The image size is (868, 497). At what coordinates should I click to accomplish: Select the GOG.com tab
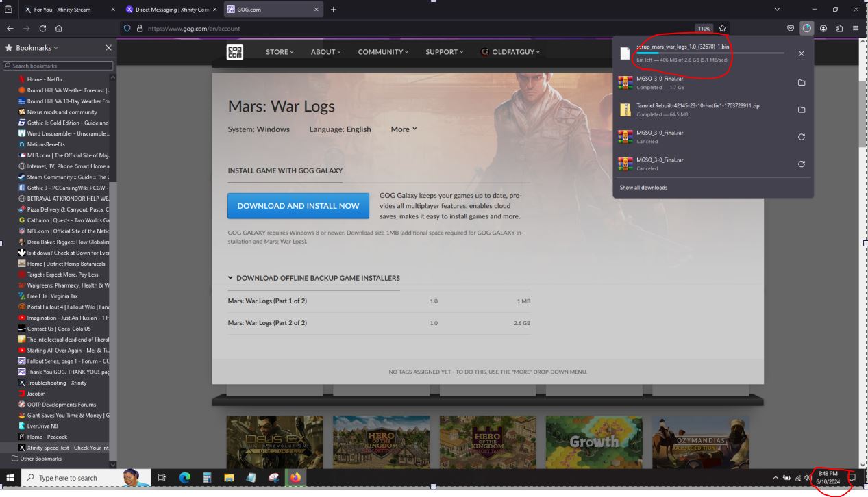pyautogui.click(x=273, y=10)
